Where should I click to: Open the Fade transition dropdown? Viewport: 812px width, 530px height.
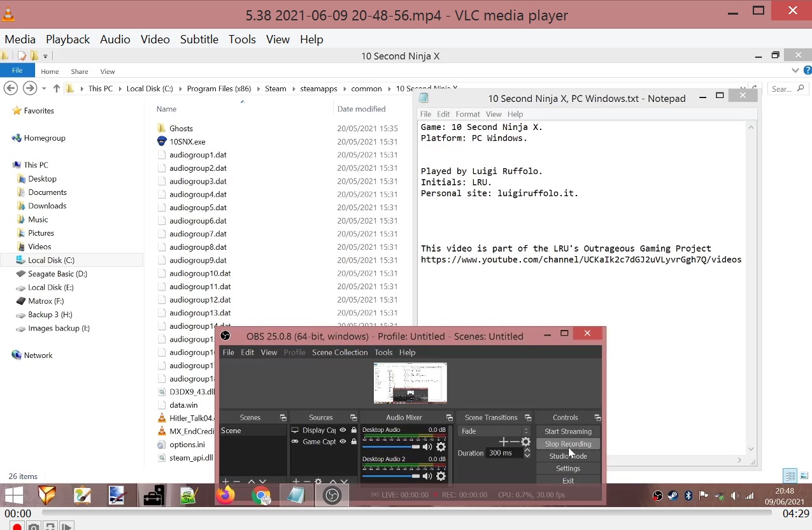tap(494, 431)
